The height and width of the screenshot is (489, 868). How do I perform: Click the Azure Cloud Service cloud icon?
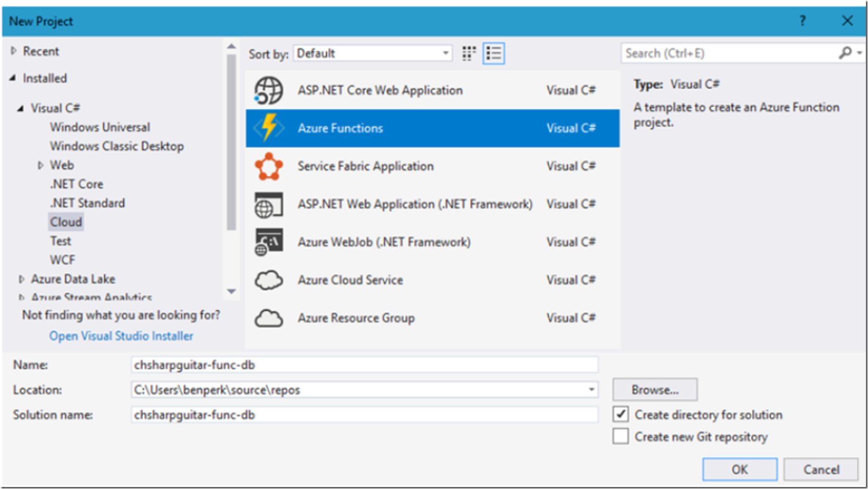268,280
